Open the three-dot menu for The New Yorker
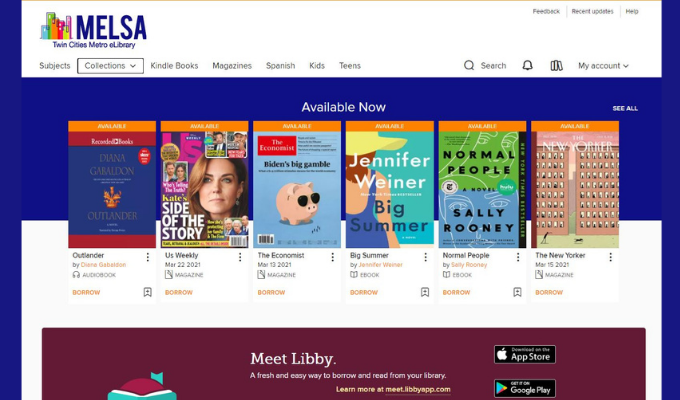Image resolution: width=680 pixels, height=400 pixels. [610, 257]
